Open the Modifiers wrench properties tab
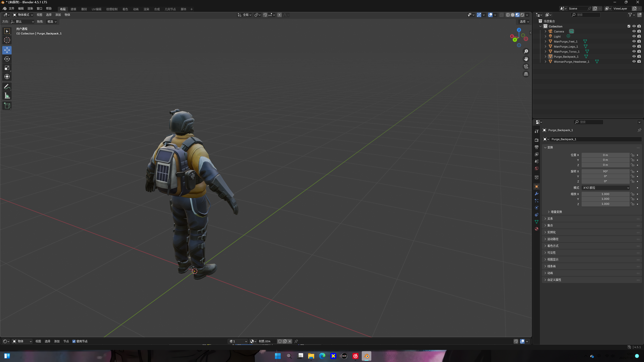The height and width of the screenshot is (362, 644). coord(536,194)
